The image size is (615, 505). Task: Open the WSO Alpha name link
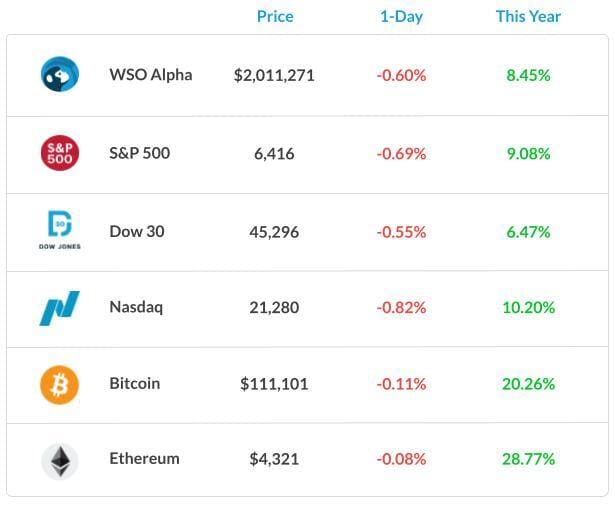151,75
